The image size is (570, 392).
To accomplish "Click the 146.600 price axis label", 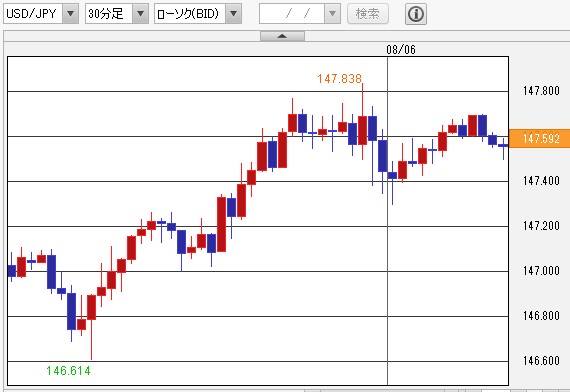I will click(x=541, y=361).
